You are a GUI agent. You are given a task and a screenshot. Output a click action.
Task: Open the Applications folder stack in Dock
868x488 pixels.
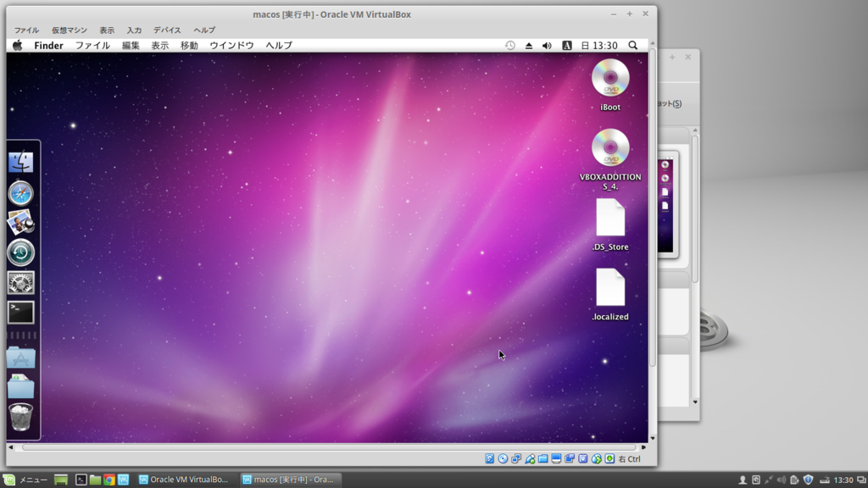click(20, 358)
